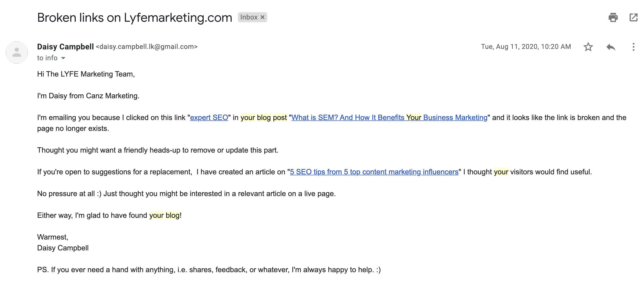644x288 pixels.
Task: Remove the Inbox label with the x
Action: 262,17
